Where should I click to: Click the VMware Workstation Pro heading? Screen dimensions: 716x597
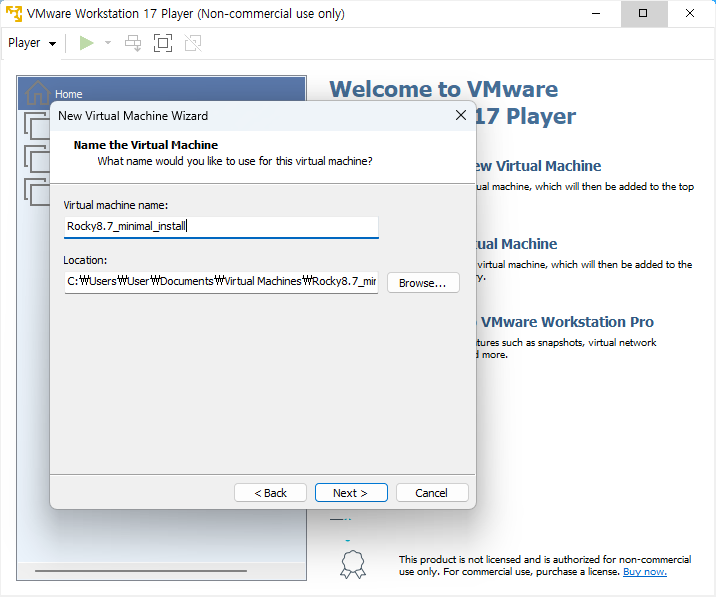(x=567, y=322)
